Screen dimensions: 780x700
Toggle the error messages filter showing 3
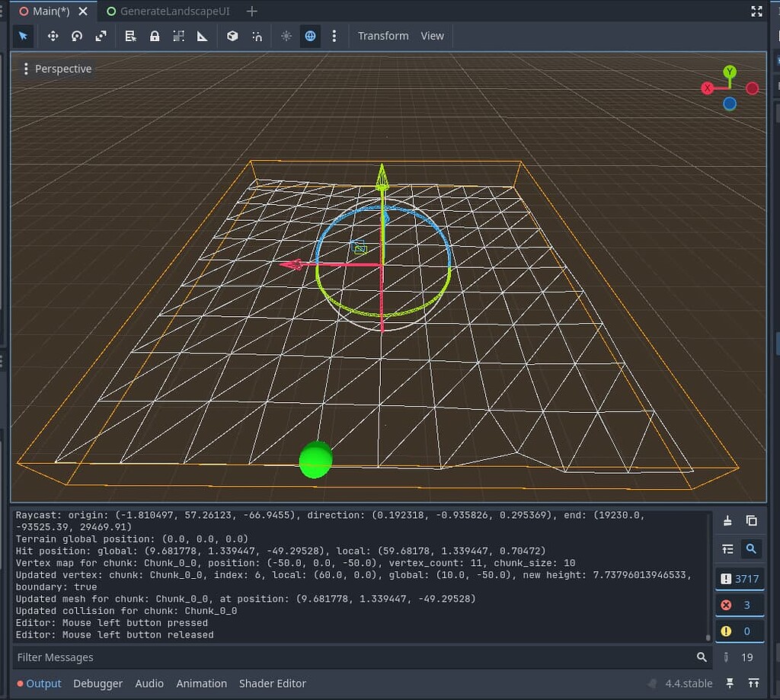740,604
